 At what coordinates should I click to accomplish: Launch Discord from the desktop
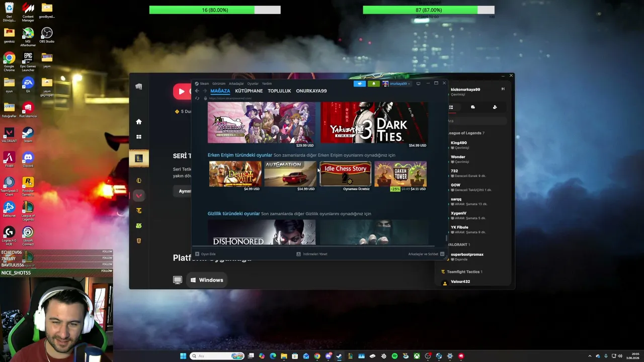tap(28, 160)
